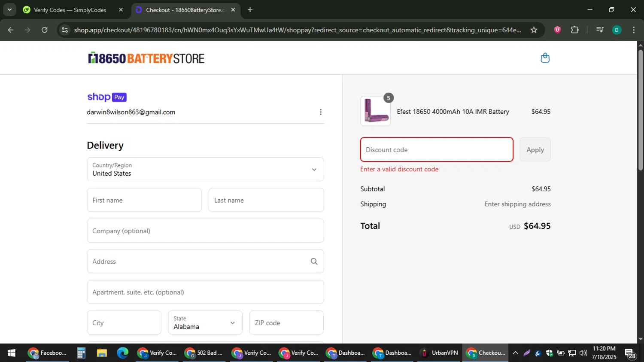Open the UrbanVPN taskbar item
The height and width of the screenshot is (362, 644).
click(x=439, y=353)
